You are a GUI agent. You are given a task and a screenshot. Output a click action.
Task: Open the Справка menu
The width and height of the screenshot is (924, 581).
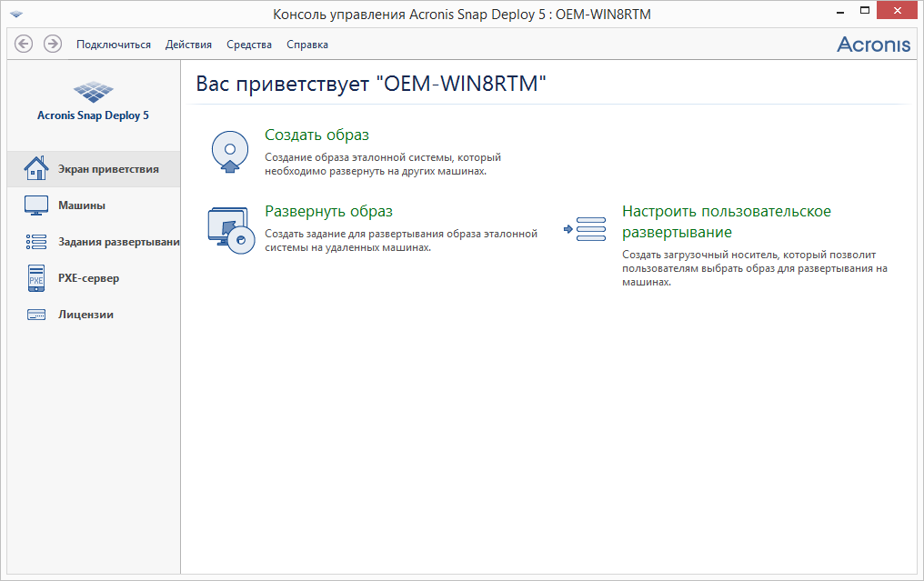point(307,45)
